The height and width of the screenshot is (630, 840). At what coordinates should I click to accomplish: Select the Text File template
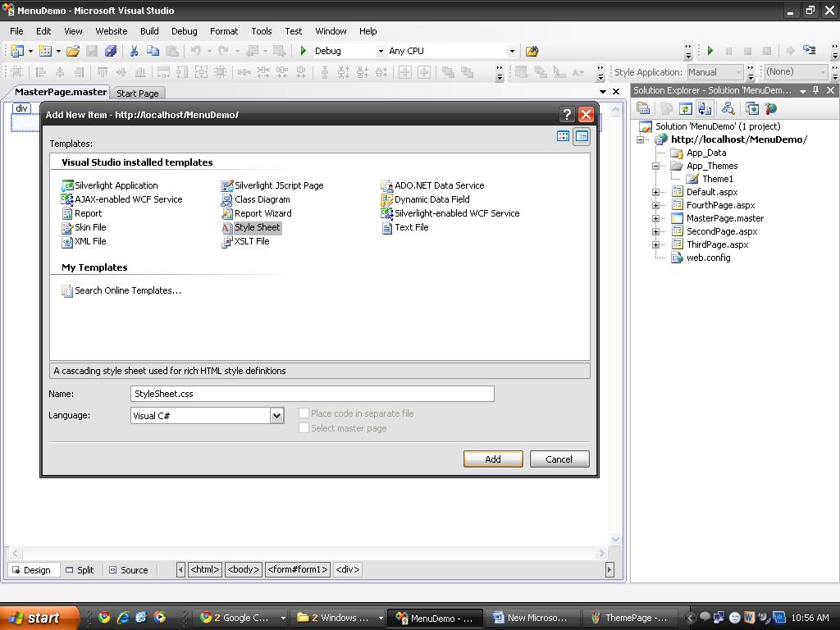coord(405,228)
